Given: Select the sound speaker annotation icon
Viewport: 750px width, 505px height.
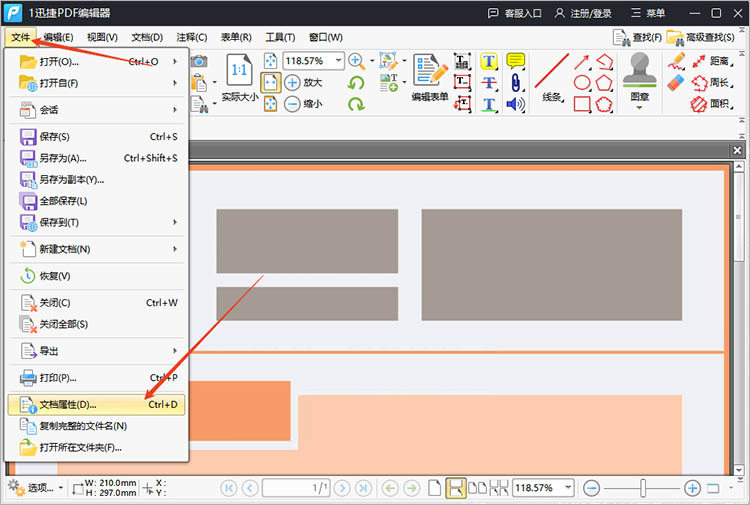Looking at the screenshot, I should click(516, 104).
